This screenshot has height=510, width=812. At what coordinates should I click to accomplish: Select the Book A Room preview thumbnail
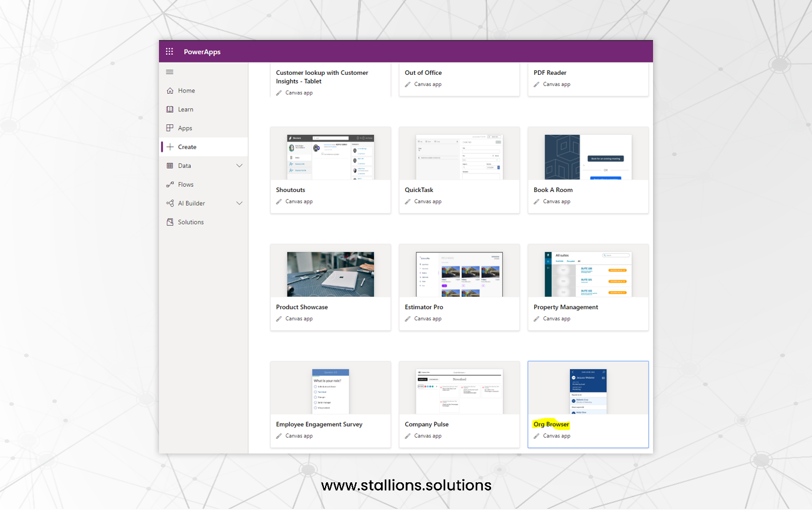click(x=588, y=157)
